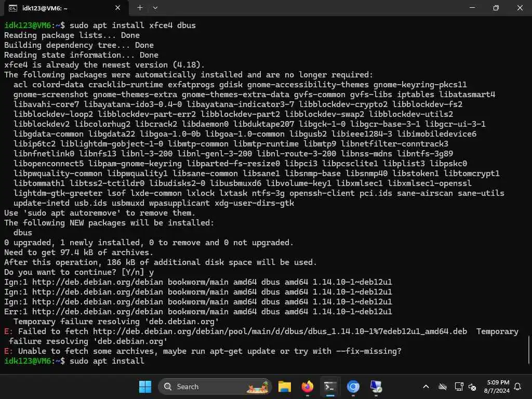Click the 'sudo apt install xfce4 dbus' command
This screenshot has width=532, height=399.
click(132, 25)
